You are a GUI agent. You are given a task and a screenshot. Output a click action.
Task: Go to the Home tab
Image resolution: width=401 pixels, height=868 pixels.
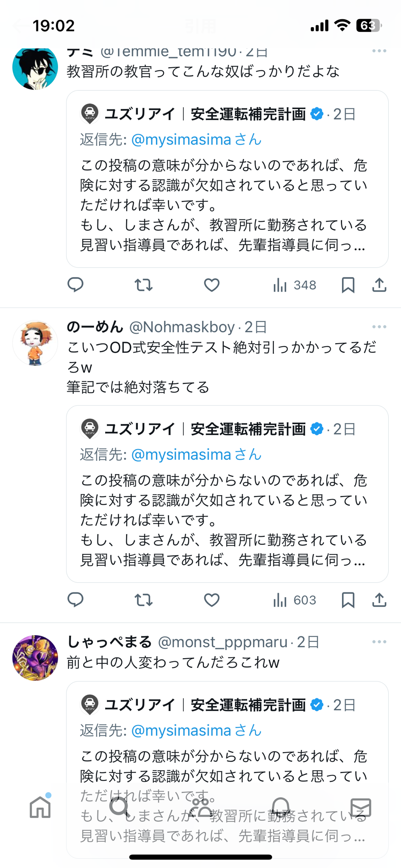pyautogui.click(x=40, y=807)
